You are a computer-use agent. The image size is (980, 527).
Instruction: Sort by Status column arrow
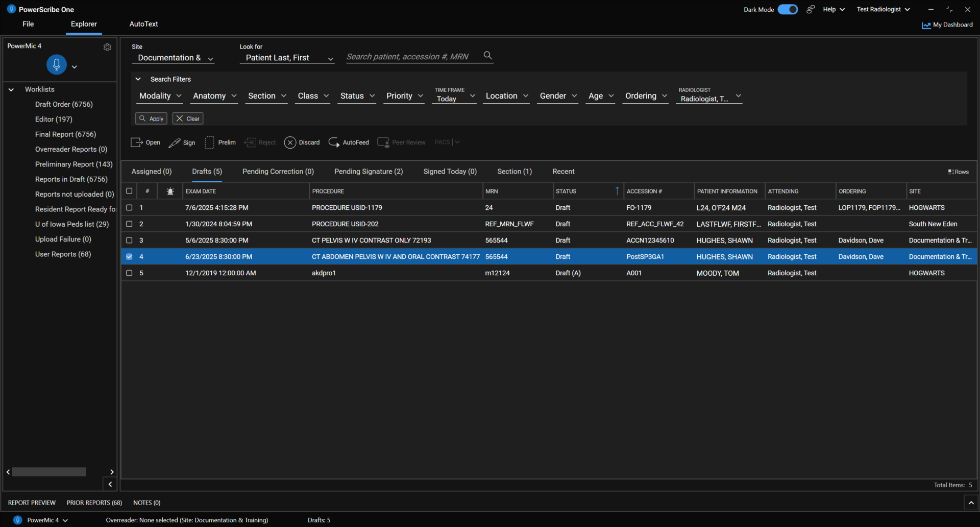click(x=617, y=191)
